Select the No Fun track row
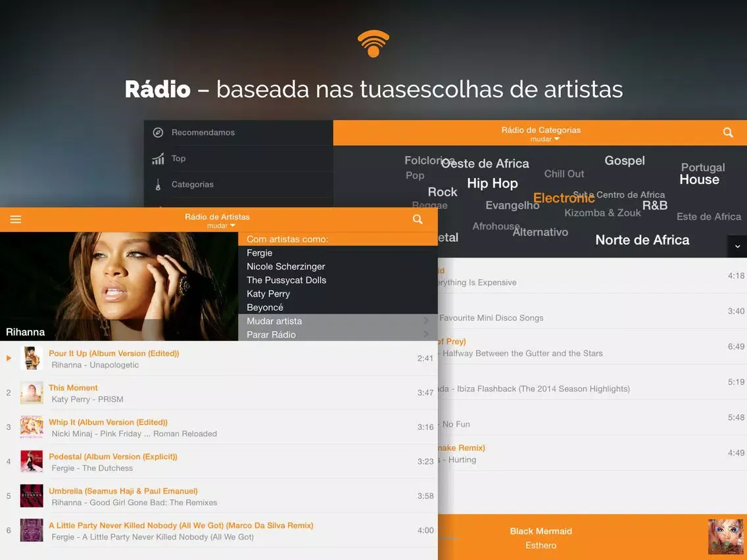Screen dimensions: 747x560 tap(592, 417)
